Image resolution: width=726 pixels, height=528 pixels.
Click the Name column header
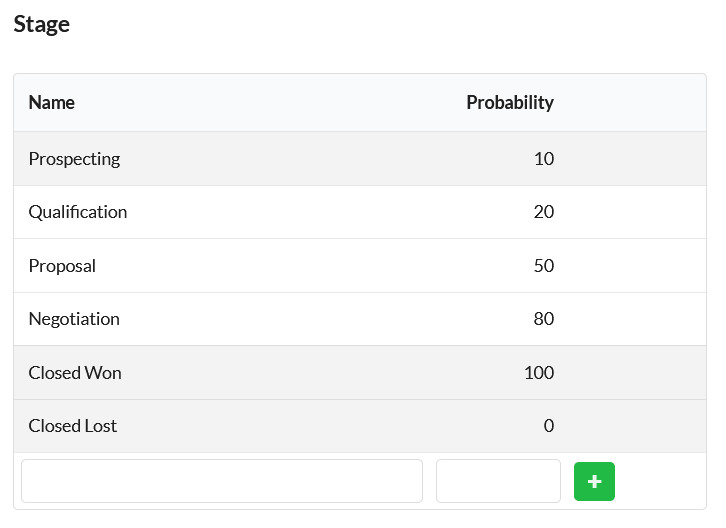(x=51, y=102)
